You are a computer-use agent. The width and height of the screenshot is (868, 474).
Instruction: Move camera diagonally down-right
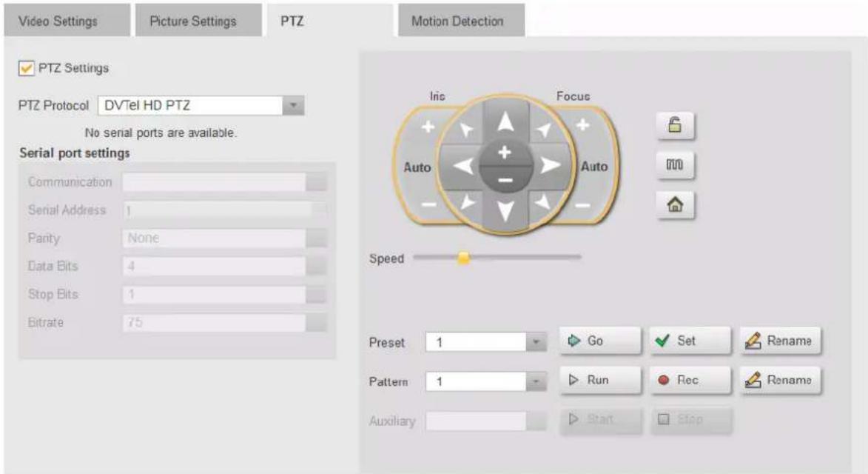point(543,201)
